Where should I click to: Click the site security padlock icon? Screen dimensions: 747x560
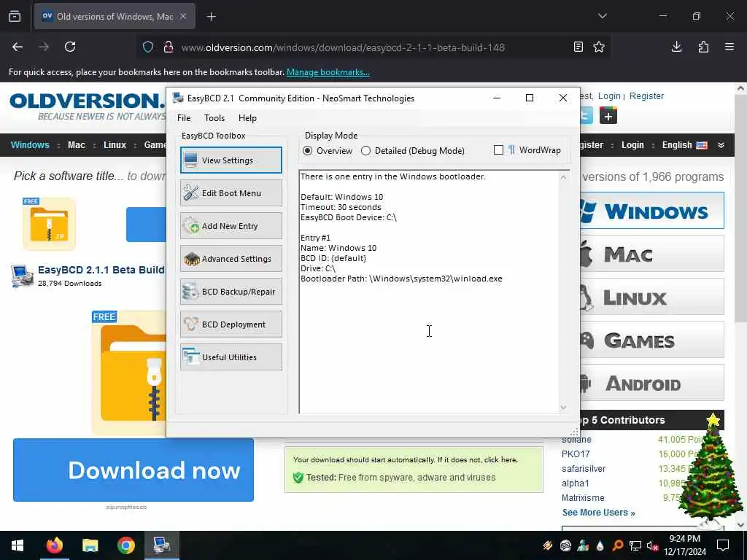click(x=168, y=47)
